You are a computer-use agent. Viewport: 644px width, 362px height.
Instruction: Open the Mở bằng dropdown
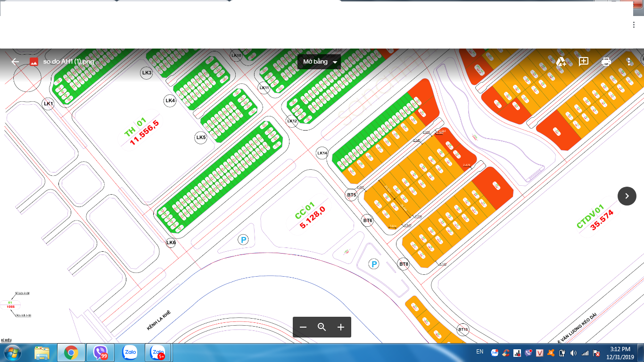point(319,62)
